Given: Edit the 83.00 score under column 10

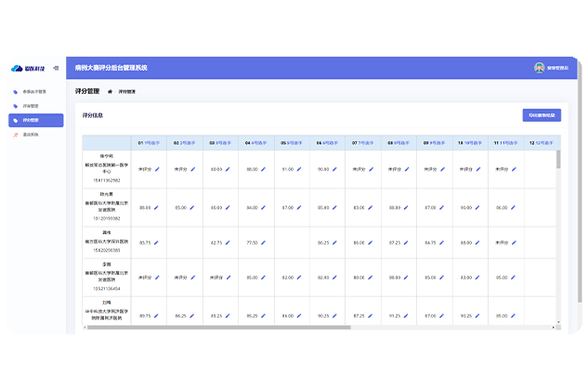Looking at the screenshot, I should [477, 278].
